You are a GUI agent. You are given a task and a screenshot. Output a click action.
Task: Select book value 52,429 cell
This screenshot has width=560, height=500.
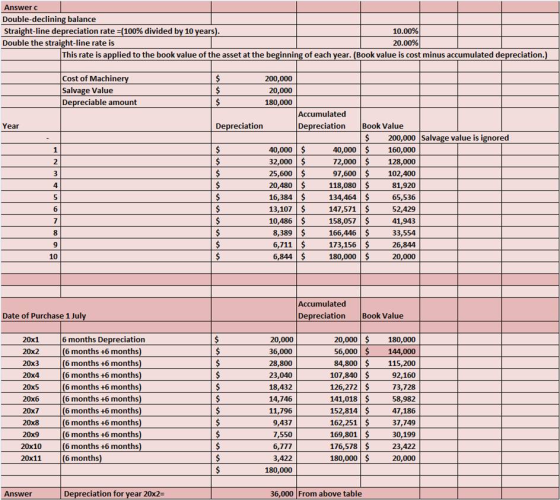[x=390, y=209]
